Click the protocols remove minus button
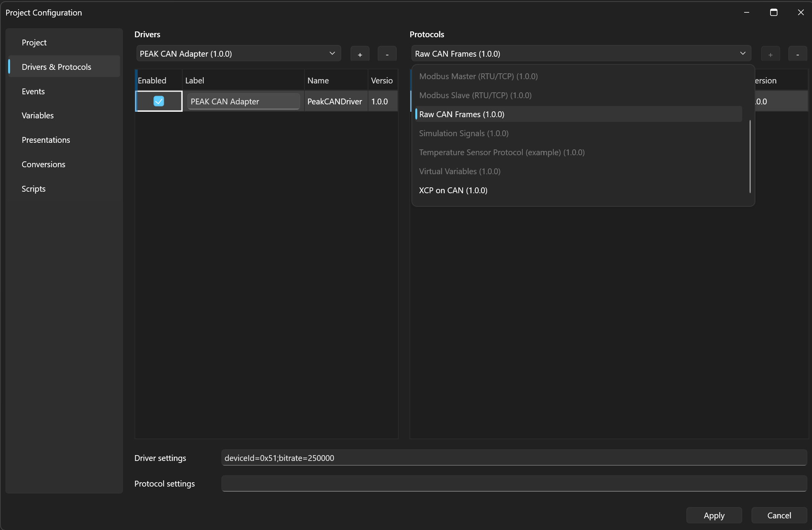 (798, 54)
